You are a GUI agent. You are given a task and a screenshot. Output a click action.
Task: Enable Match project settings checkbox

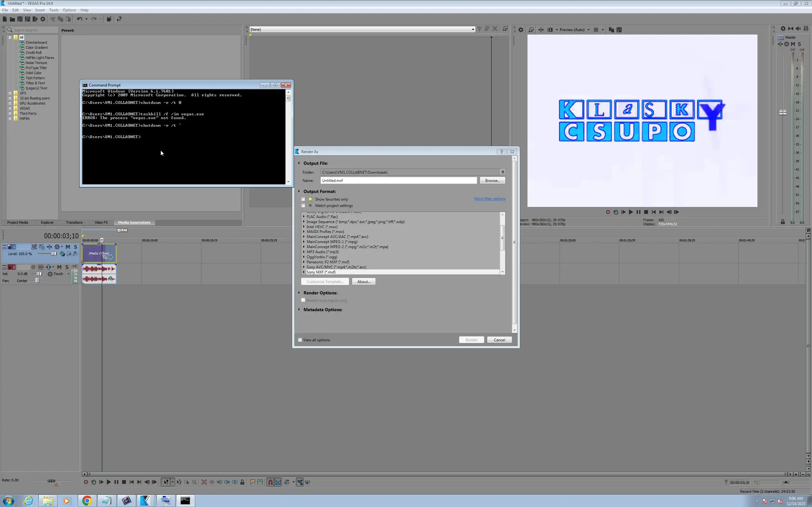click(303, 206)
